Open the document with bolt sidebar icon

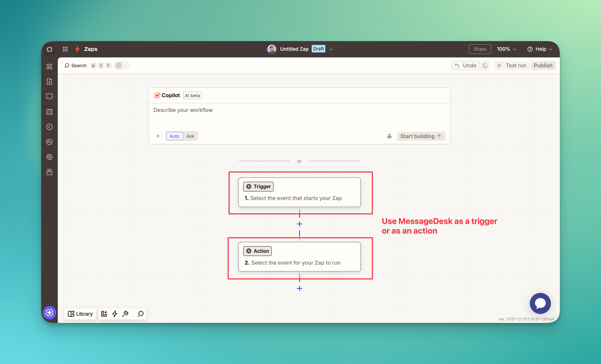point(50,81)
